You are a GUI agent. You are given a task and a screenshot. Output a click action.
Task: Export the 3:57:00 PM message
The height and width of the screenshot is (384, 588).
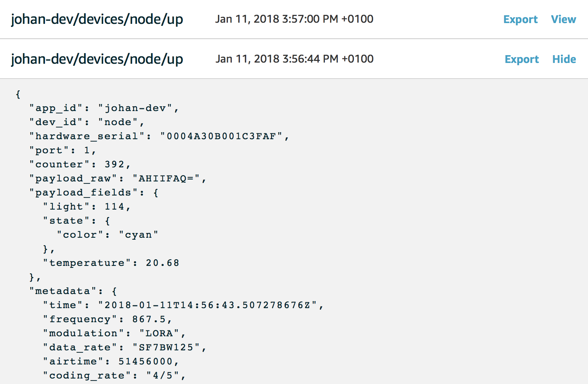tap(520, 19)
